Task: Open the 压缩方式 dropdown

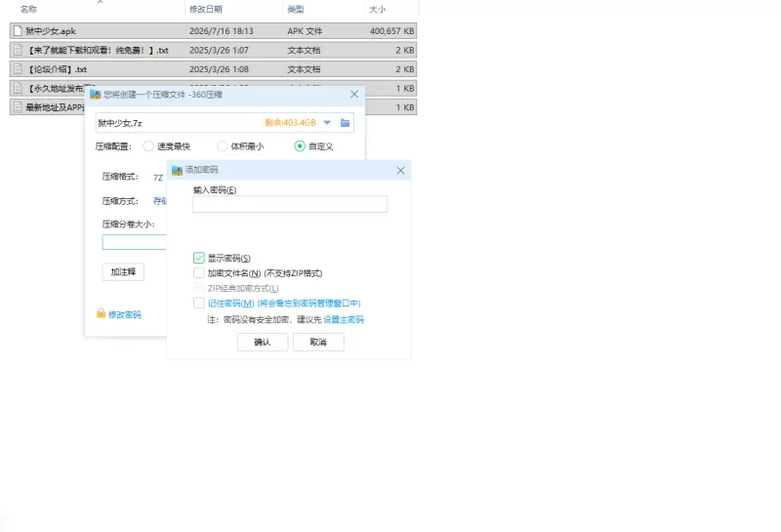Action: pyautogui.click(x=159, y=201)
